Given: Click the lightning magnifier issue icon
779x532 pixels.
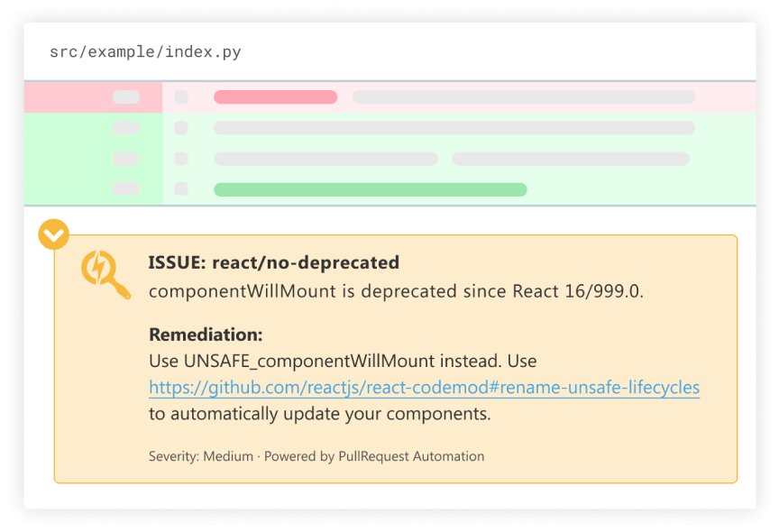Looking at the screenshot, I should point(105,275).
